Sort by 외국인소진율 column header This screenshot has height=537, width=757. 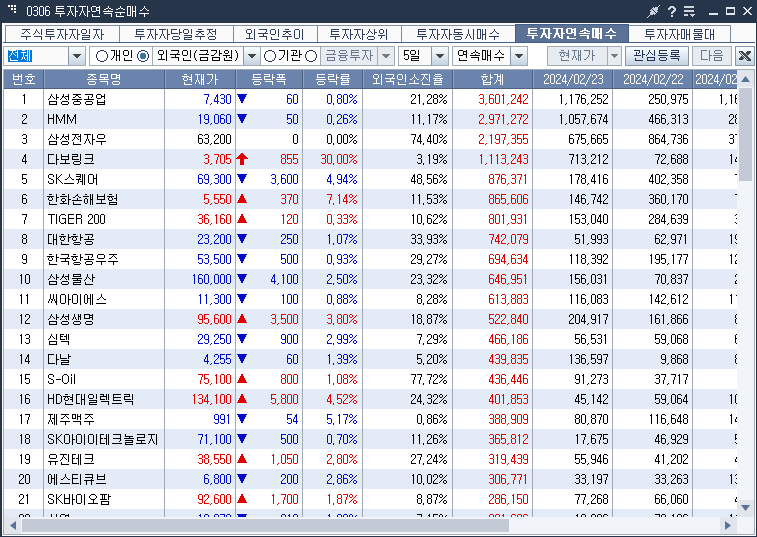[407, 79]
